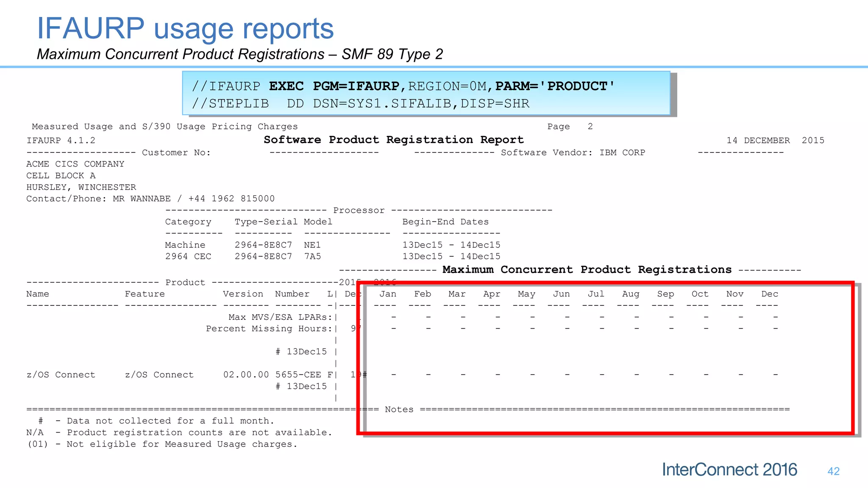Click the 'Model' column header

(x=318, y=222)
